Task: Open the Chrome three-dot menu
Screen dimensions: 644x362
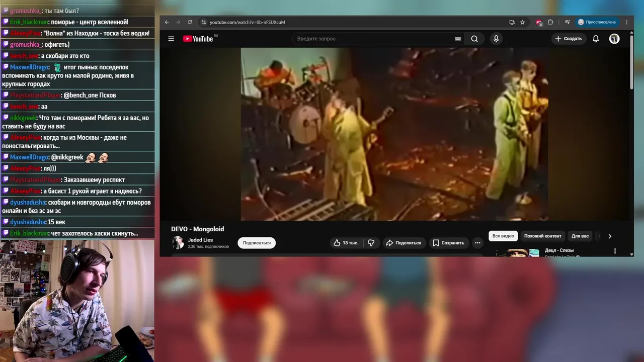Action: [626, 22]
